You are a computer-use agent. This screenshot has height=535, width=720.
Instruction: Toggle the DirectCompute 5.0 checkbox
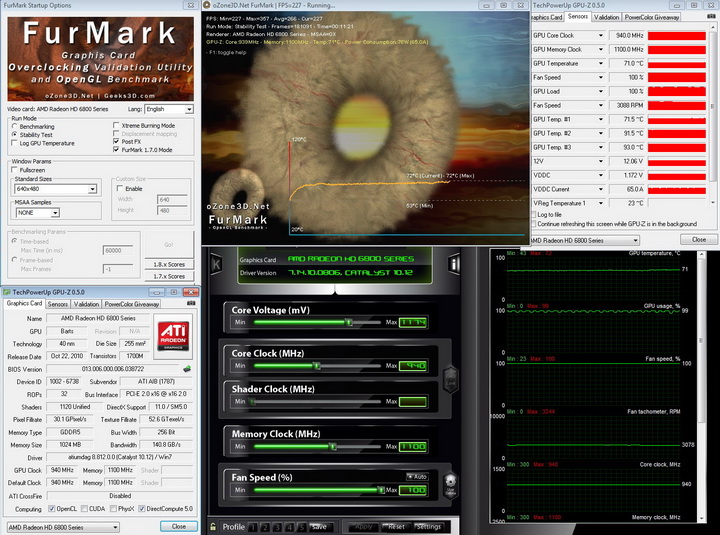click(142, 508)
